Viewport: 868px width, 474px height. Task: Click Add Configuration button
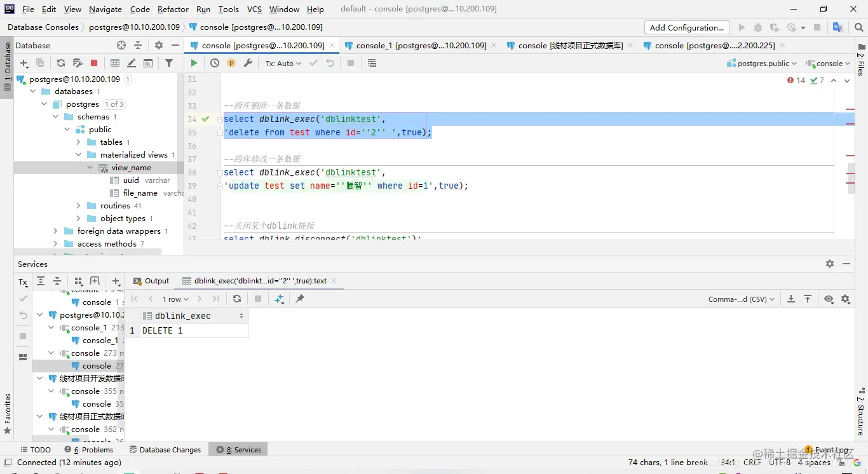[687, 27]
